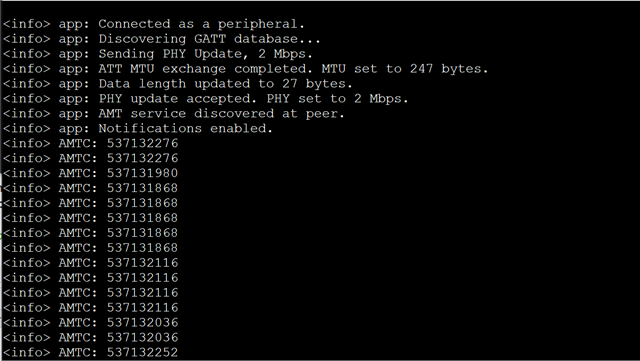
Task: Select the 'Data length updated to 27 bytes.' line
Action: click(177, 84)
